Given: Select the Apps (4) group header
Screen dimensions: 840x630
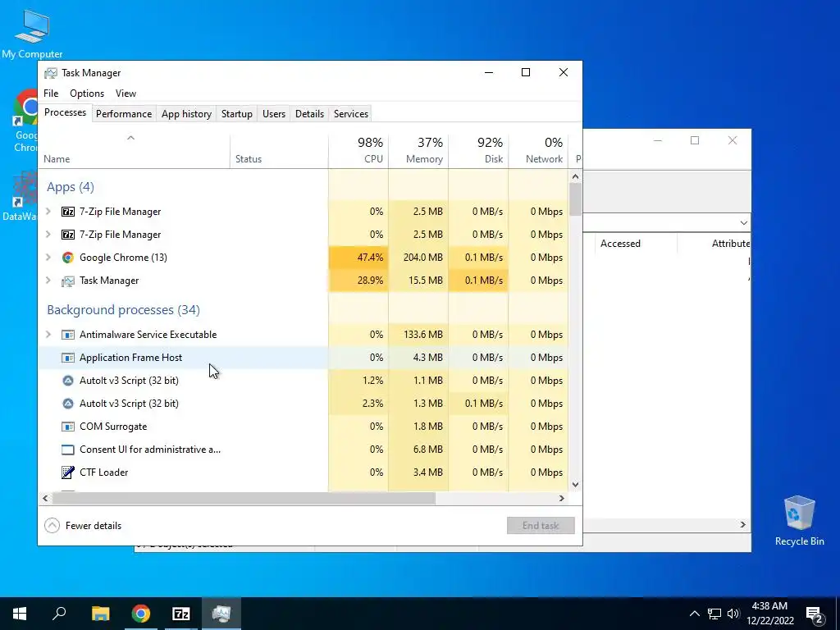Looking at the screenshot, I should 71,187.
